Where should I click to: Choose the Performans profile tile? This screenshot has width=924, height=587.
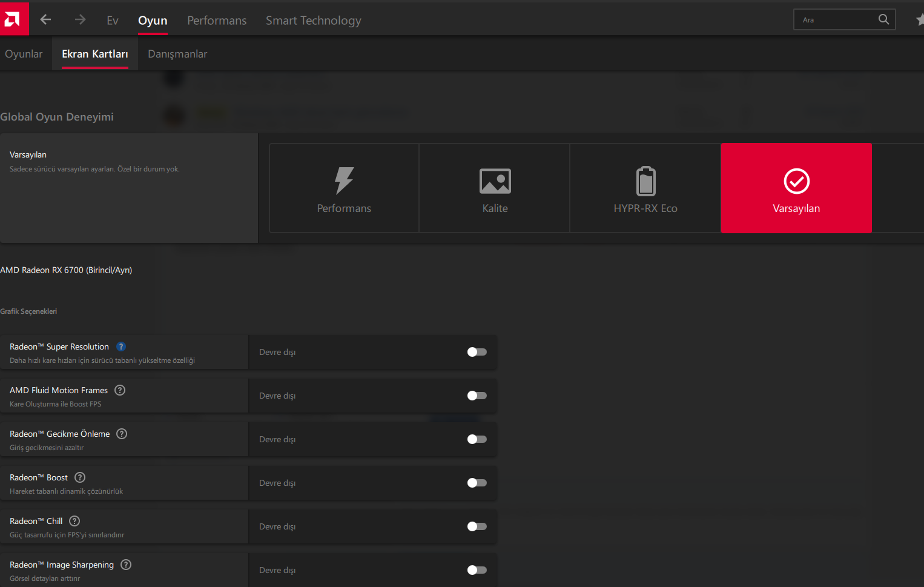pos(344,188)
